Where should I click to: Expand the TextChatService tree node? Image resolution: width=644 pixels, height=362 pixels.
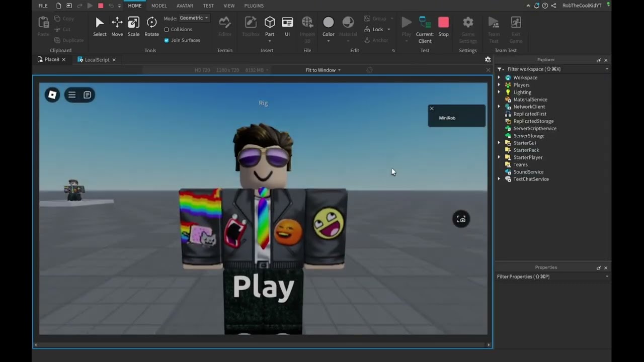pos(499,179)
